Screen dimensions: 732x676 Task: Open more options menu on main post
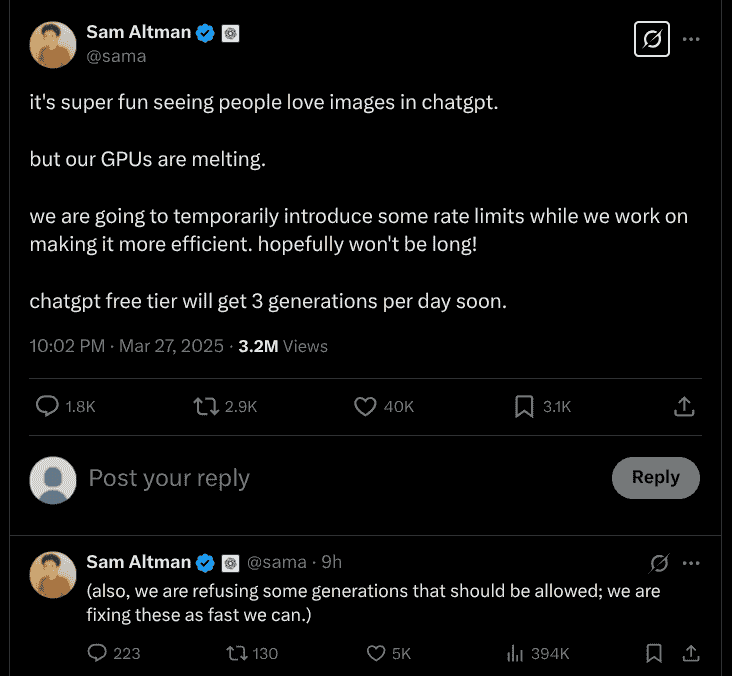click(x=691, y=40)
